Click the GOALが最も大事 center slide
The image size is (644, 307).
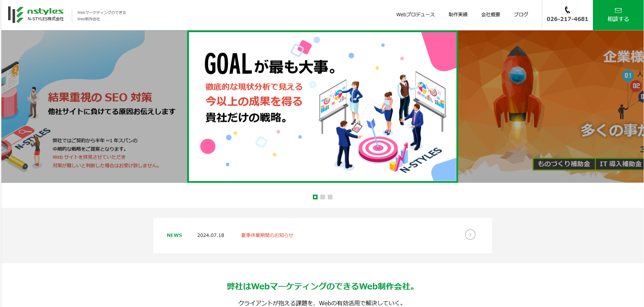click(x=323, y=107)
